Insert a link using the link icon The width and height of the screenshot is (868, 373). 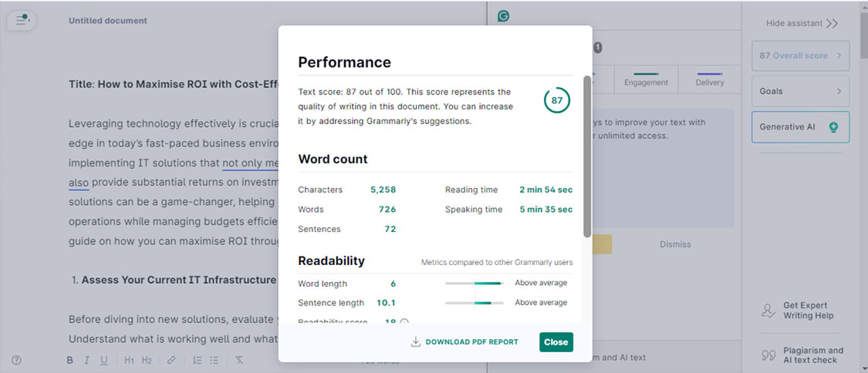click(x=171, y=360)
